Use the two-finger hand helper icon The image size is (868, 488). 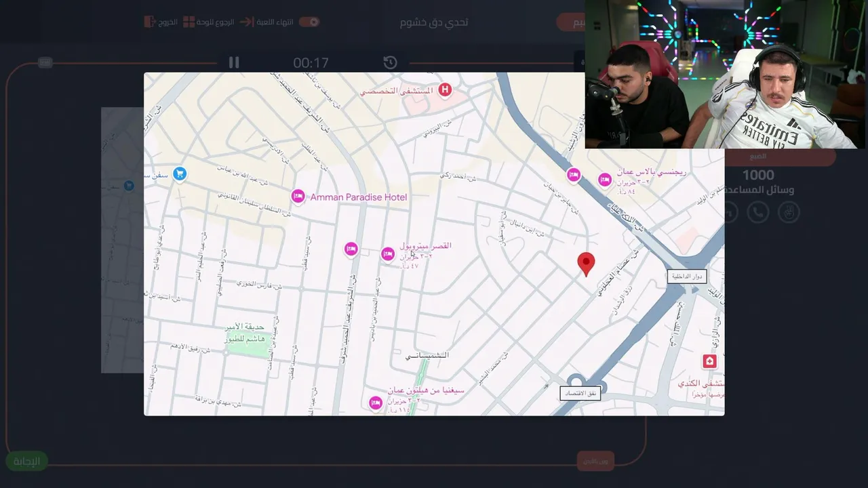point(788,212)
